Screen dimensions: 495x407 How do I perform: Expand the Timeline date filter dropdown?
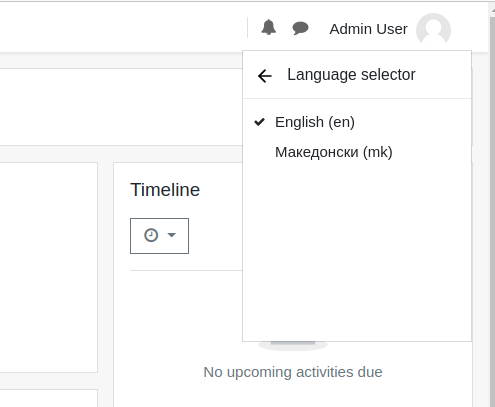(x=159, y=236)
